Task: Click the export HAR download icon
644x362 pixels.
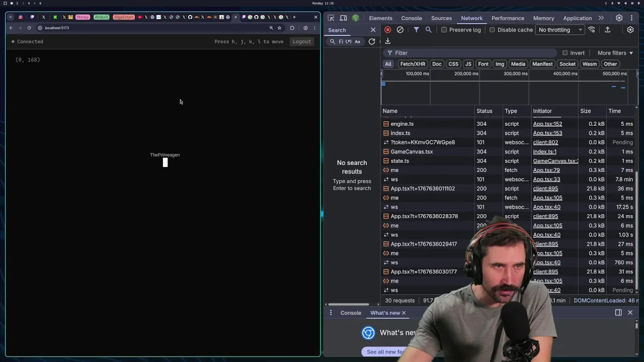Action: [x=387, y=41]
